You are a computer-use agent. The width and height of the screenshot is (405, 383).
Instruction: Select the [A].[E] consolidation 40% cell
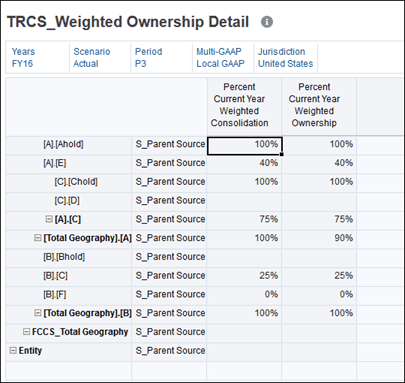(244, 164)
